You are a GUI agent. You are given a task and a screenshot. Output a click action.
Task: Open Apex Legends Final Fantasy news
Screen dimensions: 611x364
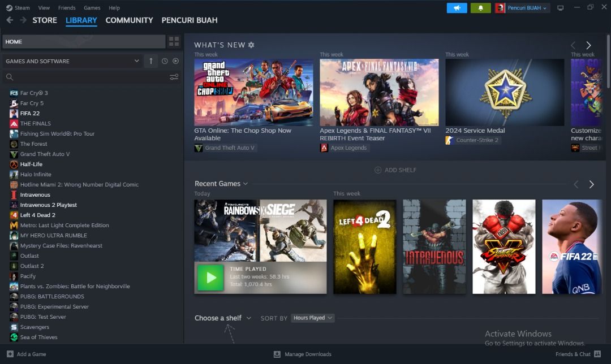point(379,92)
